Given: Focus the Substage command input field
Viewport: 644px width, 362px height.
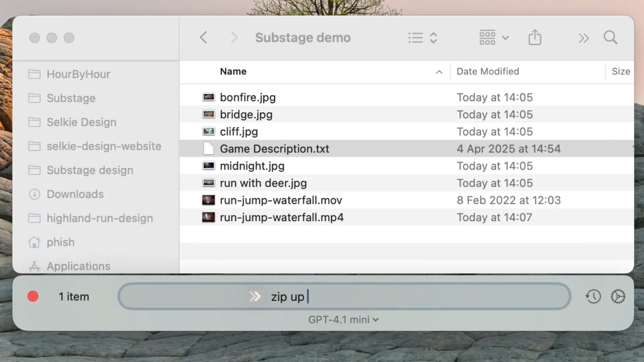Looking at the screenshot, I should (344, 296).
